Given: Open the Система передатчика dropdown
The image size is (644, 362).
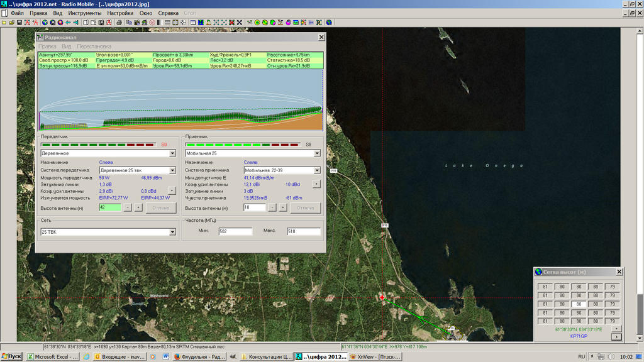Looking at the screenshot, I should [x=172, y=170].
